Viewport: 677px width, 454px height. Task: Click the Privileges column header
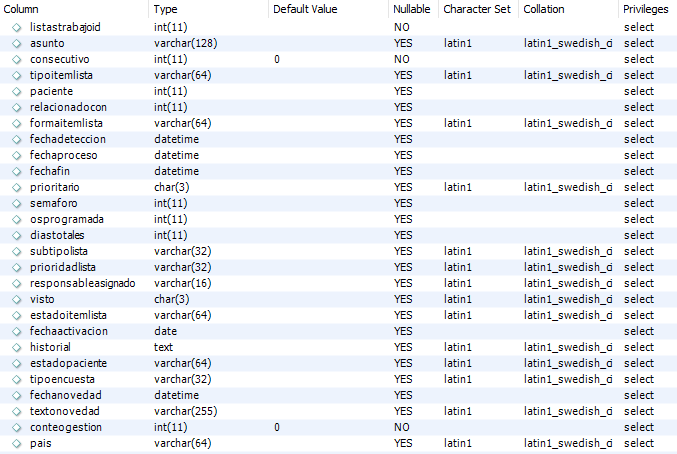[645, 9]
